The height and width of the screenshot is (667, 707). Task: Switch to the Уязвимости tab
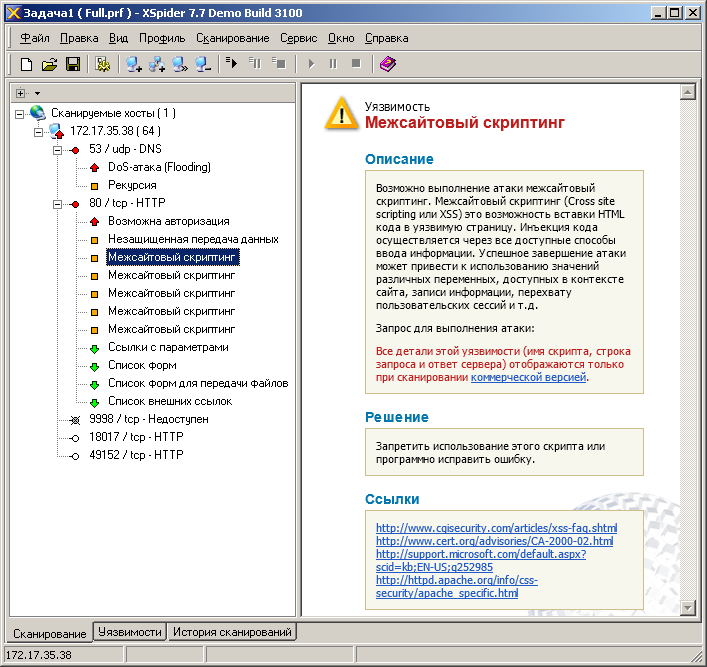(130, 632)
